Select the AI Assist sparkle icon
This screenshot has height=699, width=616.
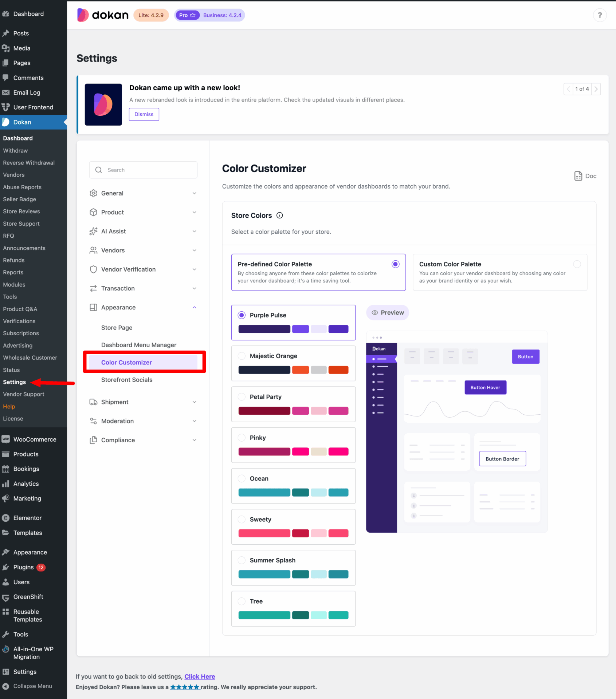coord(93,231)
